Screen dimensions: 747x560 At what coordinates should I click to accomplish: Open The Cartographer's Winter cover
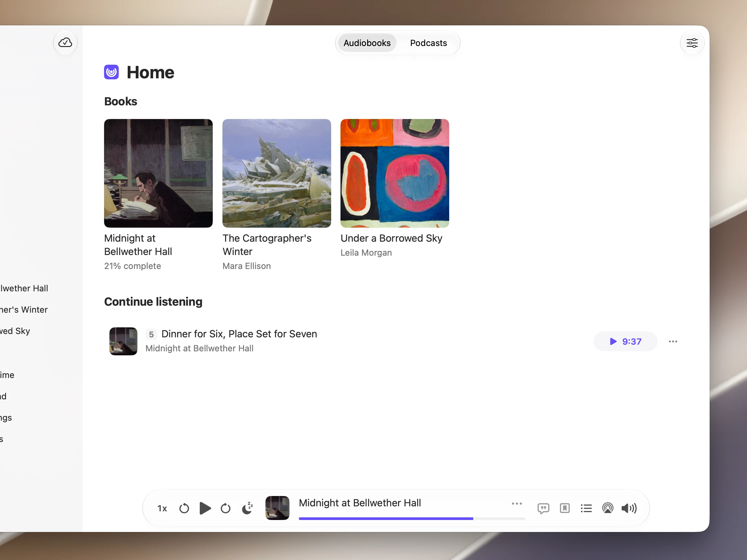coord(276,173)
